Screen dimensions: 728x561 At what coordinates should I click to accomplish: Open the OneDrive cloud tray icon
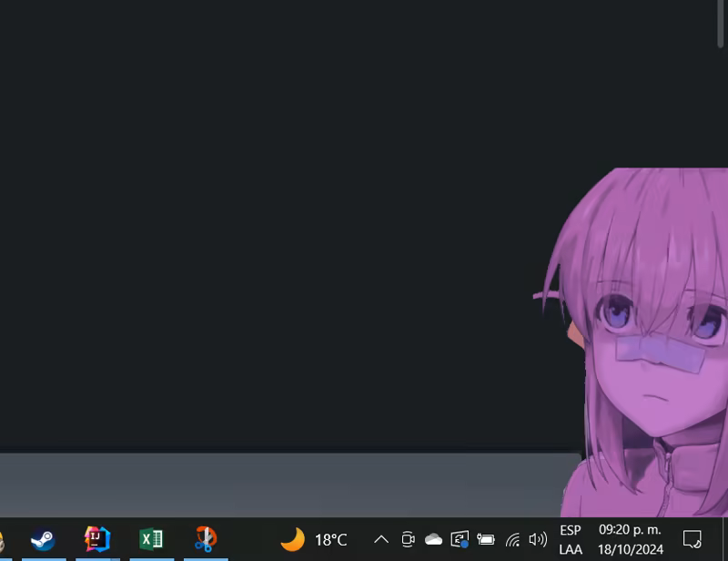click(433, 539)
